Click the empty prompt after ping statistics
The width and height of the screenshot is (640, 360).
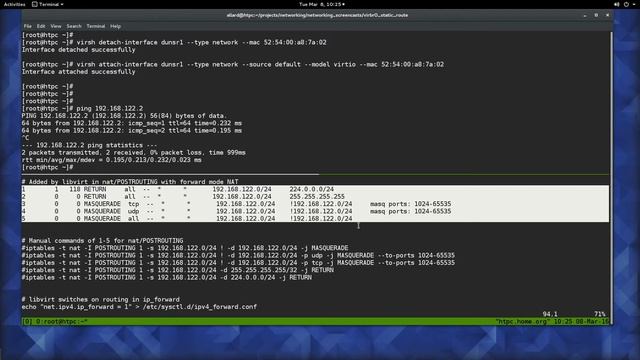47,167
